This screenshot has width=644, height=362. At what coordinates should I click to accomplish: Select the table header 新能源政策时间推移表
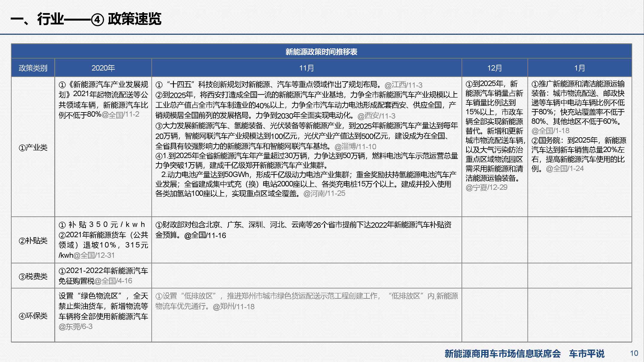[x=321, y=52]
